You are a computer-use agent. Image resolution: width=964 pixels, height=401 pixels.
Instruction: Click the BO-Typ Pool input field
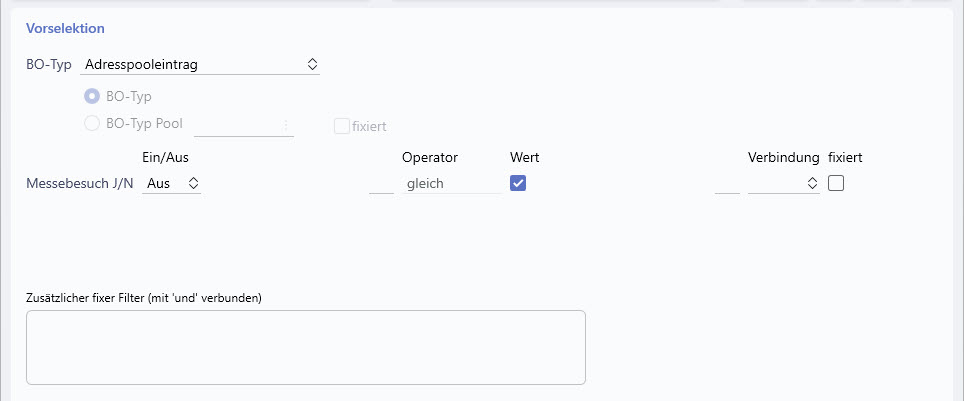coord(244,125)
